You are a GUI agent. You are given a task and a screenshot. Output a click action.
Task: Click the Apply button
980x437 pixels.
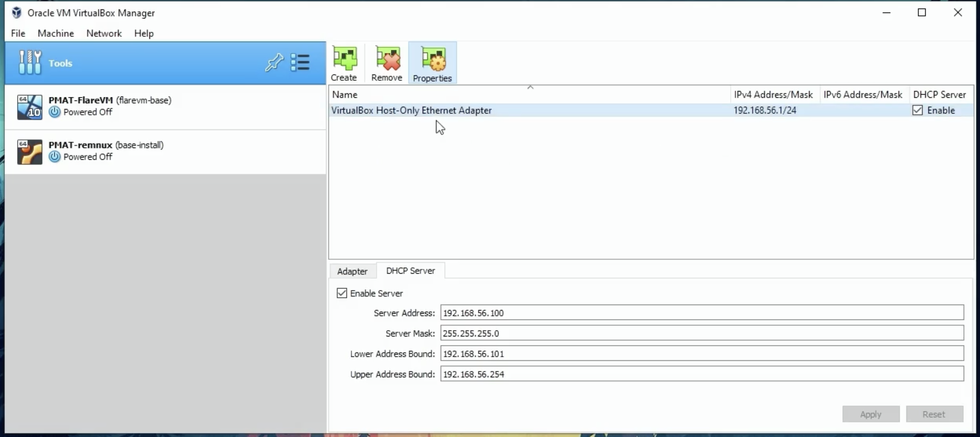coord(871,414)
